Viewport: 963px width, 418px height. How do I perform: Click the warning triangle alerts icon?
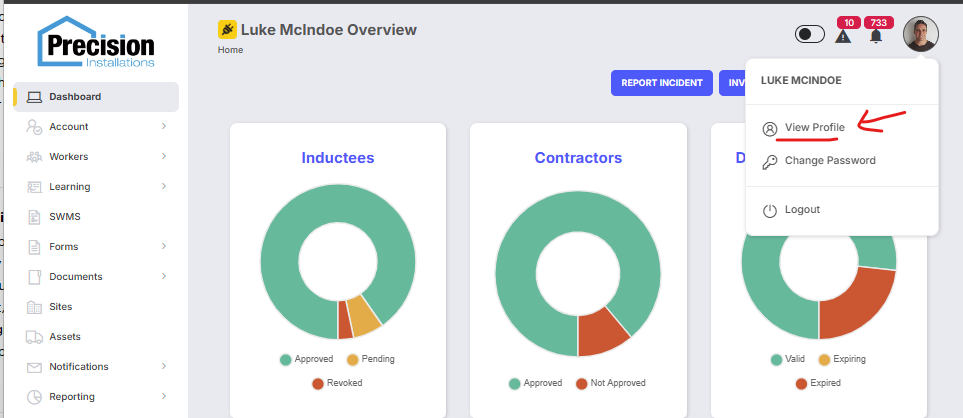click(843, 36)
